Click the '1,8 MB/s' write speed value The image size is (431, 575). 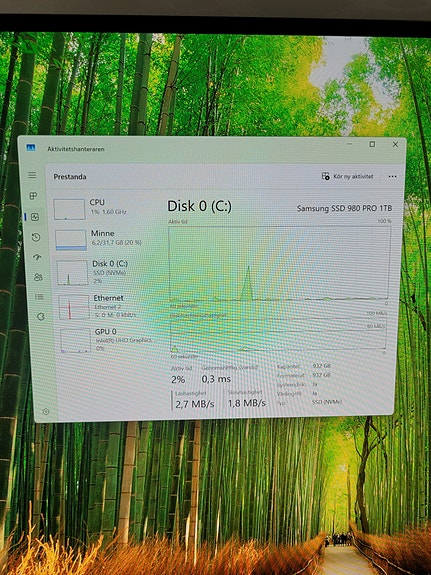click(246, 403)
